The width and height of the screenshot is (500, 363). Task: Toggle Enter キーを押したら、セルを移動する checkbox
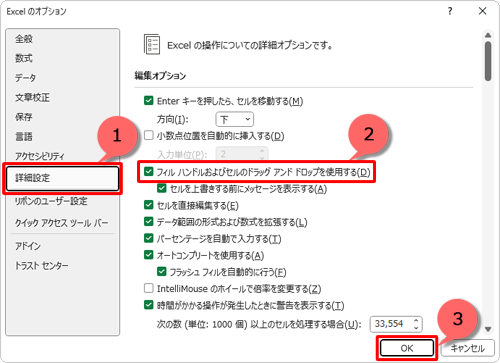pos(149,101)
